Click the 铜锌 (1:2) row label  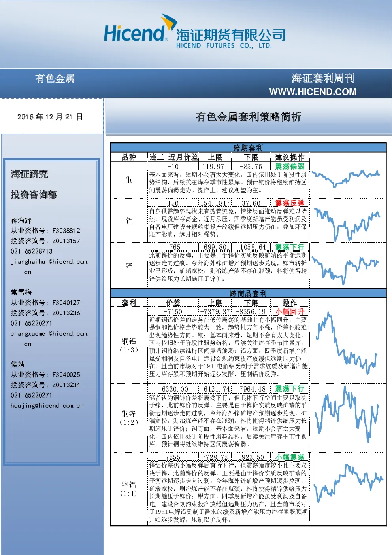(x=129, y=418)
